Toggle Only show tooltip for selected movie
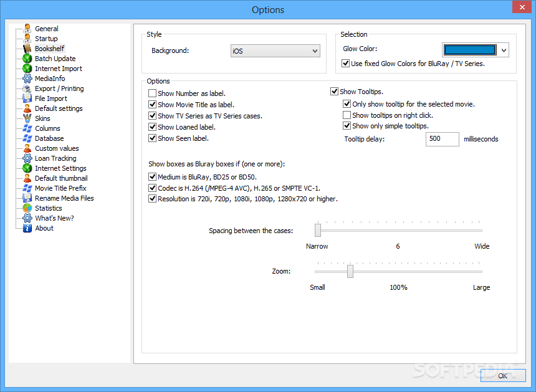The width and height of the screenshot is (536, 392). pos(347,104)
